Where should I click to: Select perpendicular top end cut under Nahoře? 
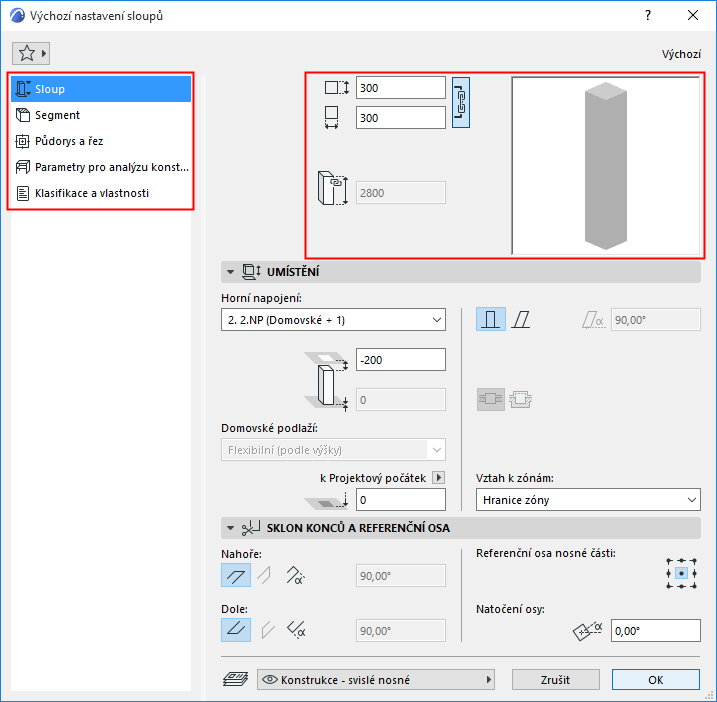pyautogui.click(x=265, y=575)
